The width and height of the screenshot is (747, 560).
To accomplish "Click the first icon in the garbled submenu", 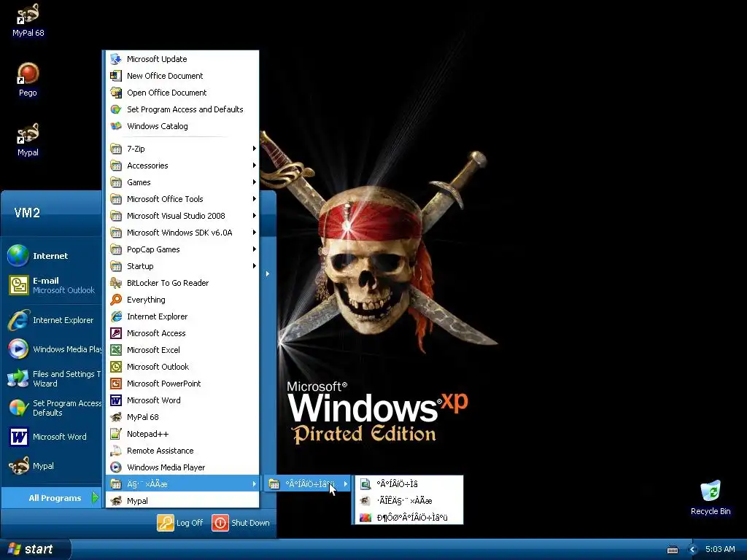I will coord(365,484).
